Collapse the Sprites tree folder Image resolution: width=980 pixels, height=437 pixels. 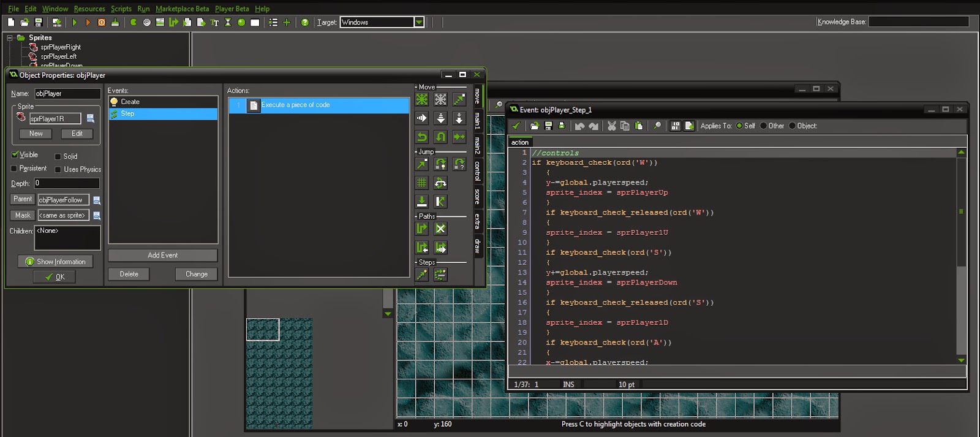point(10,37)
